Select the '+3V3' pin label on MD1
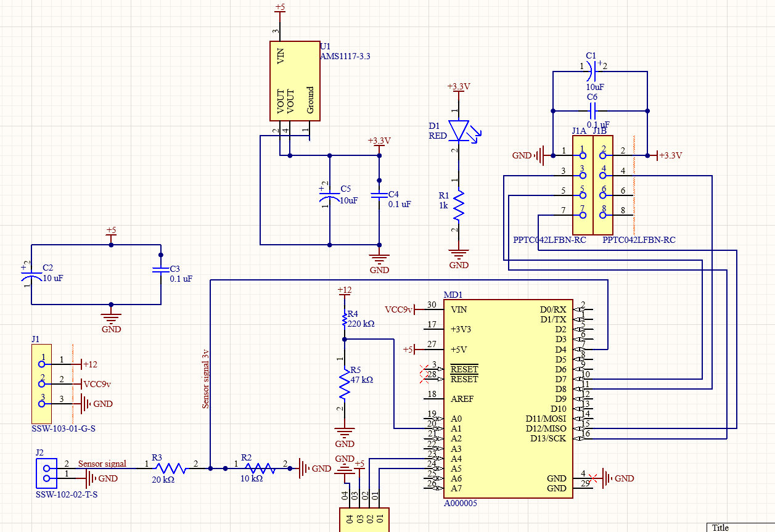This screenshot has height=532, width=775. click(x=462, y=329)
